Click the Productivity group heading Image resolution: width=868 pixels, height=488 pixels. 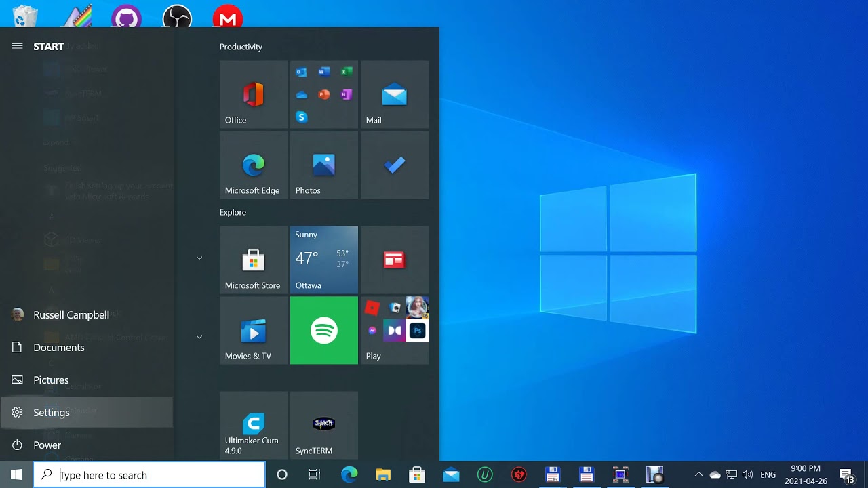click(x=241, y=47)
